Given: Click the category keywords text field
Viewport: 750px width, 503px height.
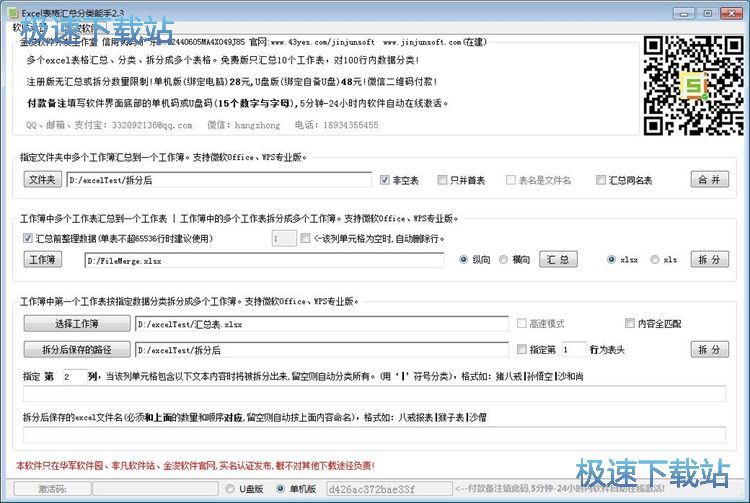Looking at the screenshot, I should click(x=375, y=394).
